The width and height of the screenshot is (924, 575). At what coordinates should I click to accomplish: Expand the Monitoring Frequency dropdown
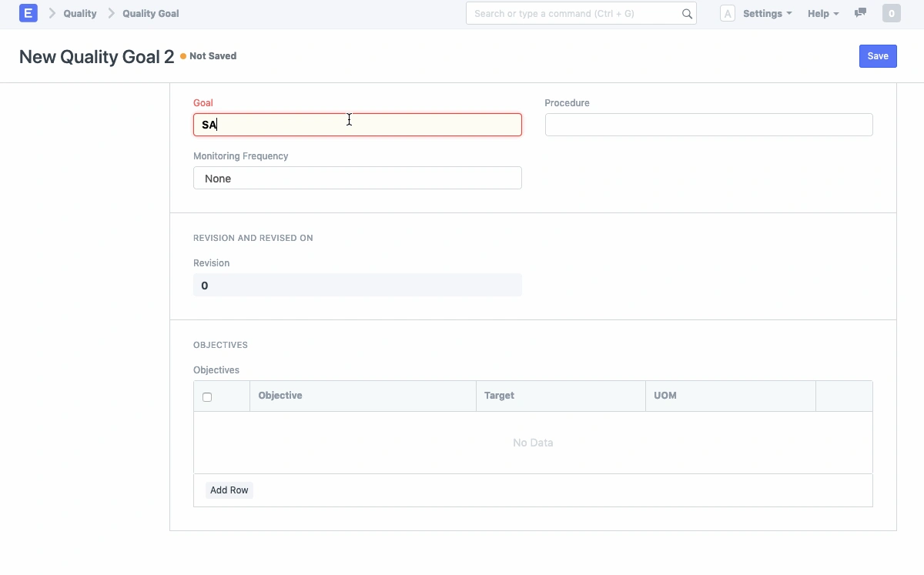357,178
